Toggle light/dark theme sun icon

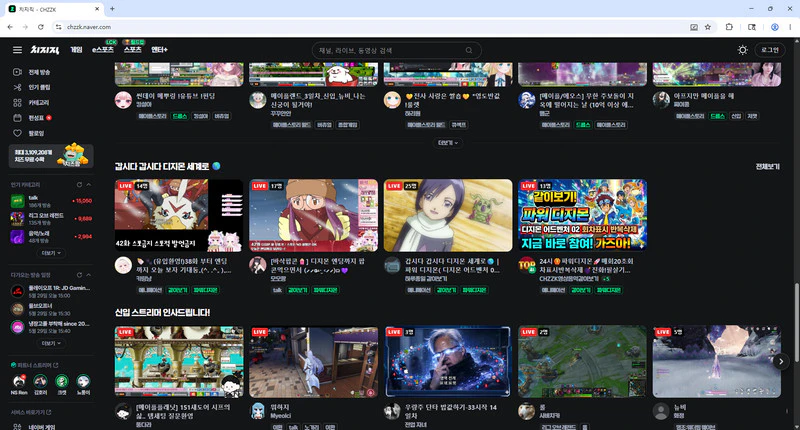743,50
